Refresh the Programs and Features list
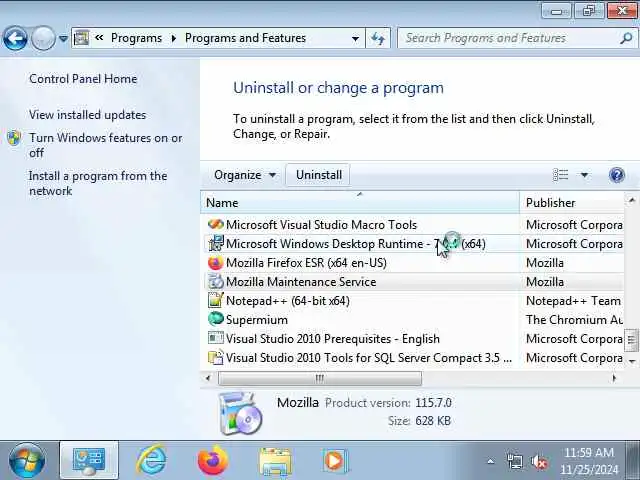 378,38
